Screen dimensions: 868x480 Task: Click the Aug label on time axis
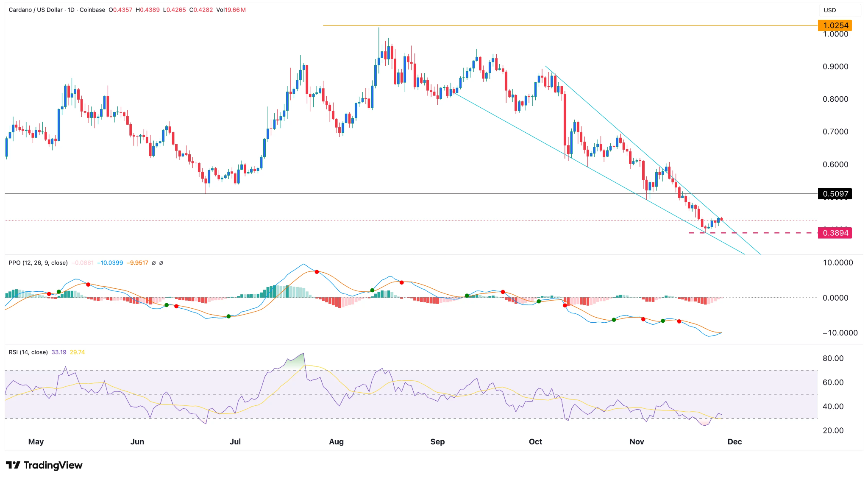point(336,442)
